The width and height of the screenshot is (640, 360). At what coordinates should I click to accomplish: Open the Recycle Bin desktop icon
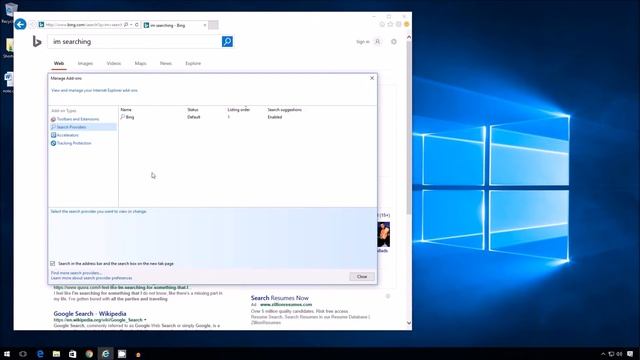coord(10,11)
